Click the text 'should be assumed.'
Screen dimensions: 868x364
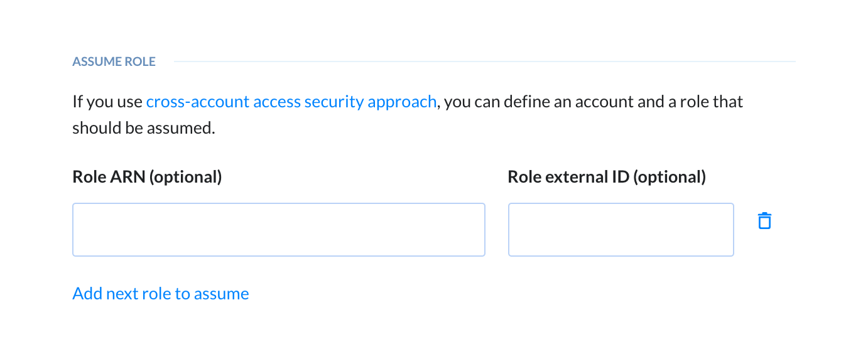point(144,128)
